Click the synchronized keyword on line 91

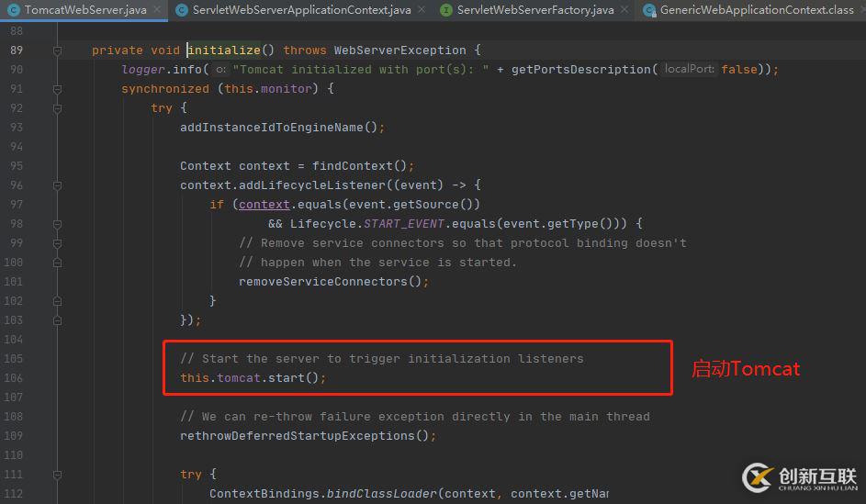tap(165, 89)
